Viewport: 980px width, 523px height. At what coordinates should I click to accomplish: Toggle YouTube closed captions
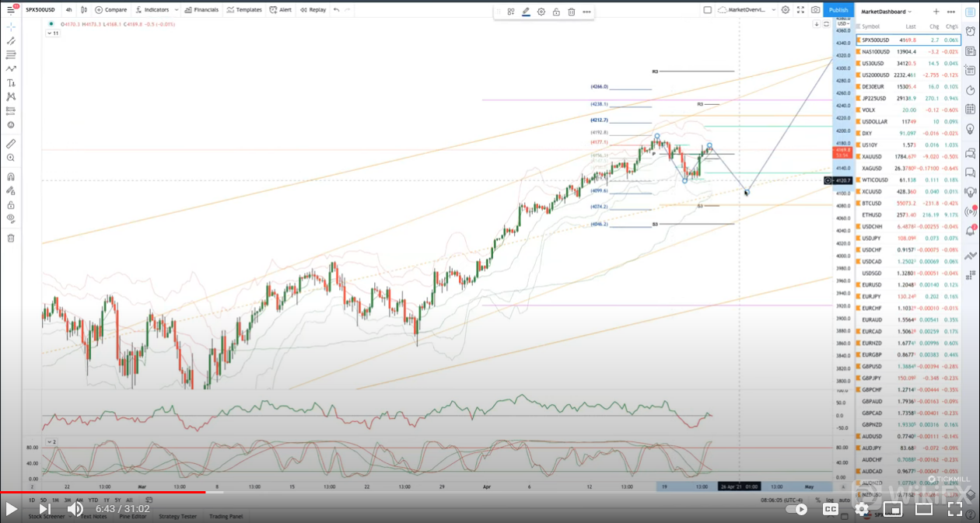click(831, 509)
